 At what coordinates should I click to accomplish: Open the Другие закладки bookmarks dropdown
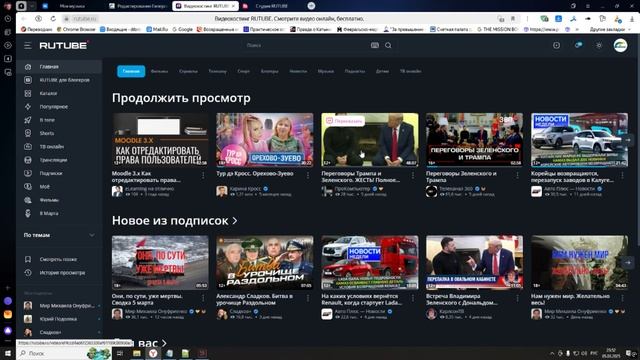coord(609,29)
